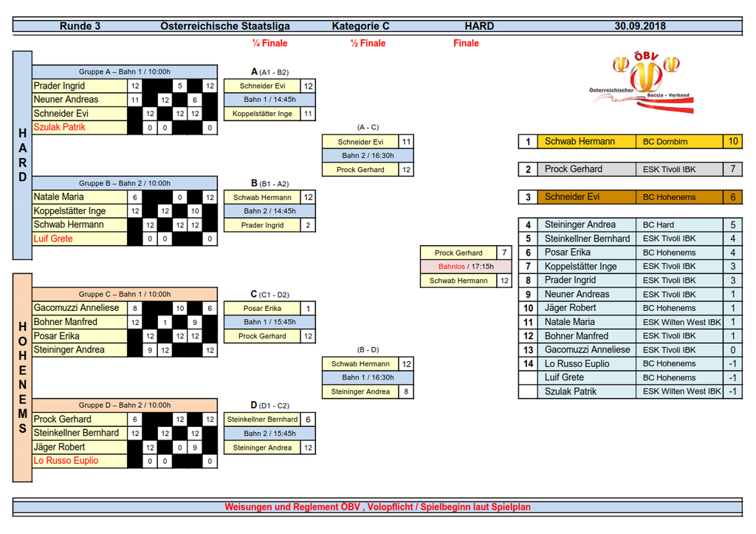The width and height of the screenshot is (756, 534).
Task: Click the "Bahn 2 / 16:30h" semifinal cell
Action: [x=368, y=156]
